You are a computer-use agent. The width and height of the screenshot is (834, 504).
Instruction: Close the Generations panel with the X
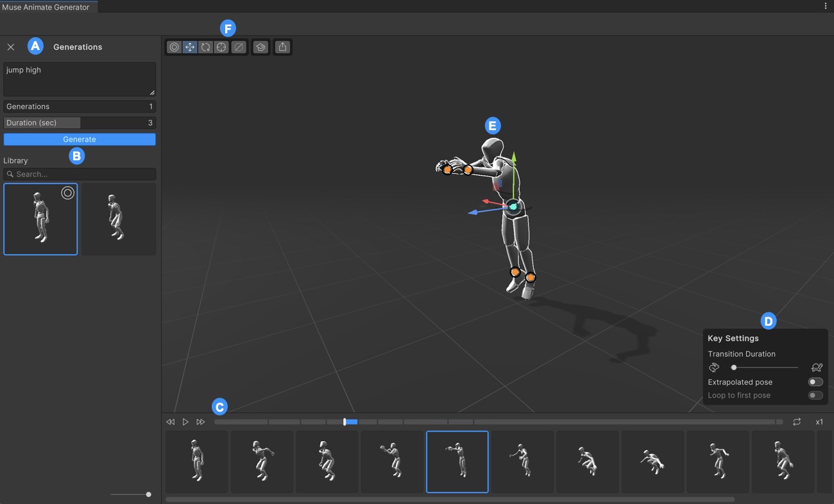[x=11, y=47]
